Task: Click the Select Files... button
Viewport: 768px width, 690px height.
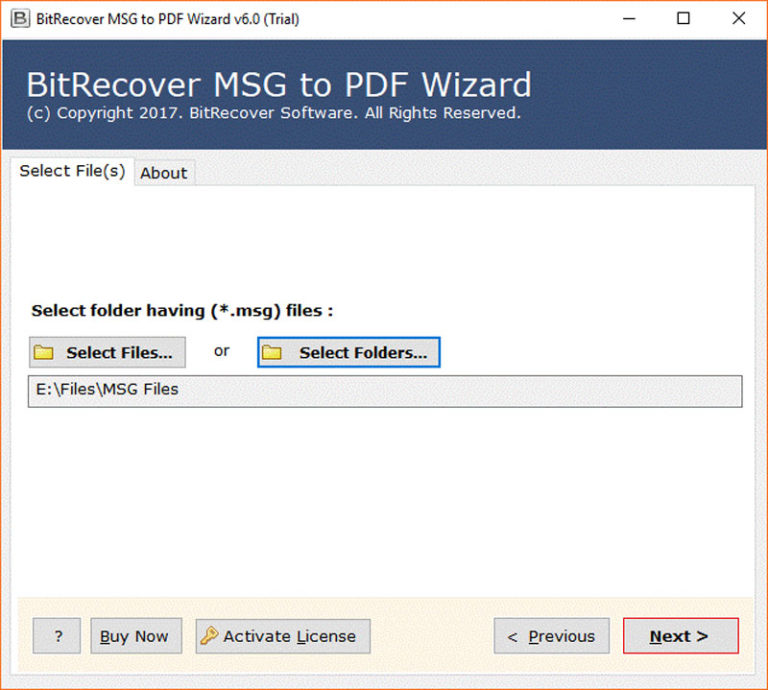Action: (x=107, y=352)
